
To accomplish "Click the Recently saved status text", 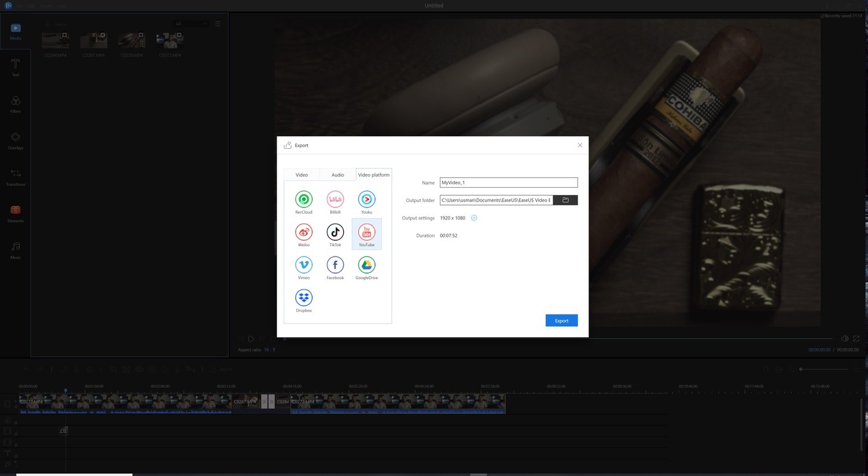I will pos(843,16).
